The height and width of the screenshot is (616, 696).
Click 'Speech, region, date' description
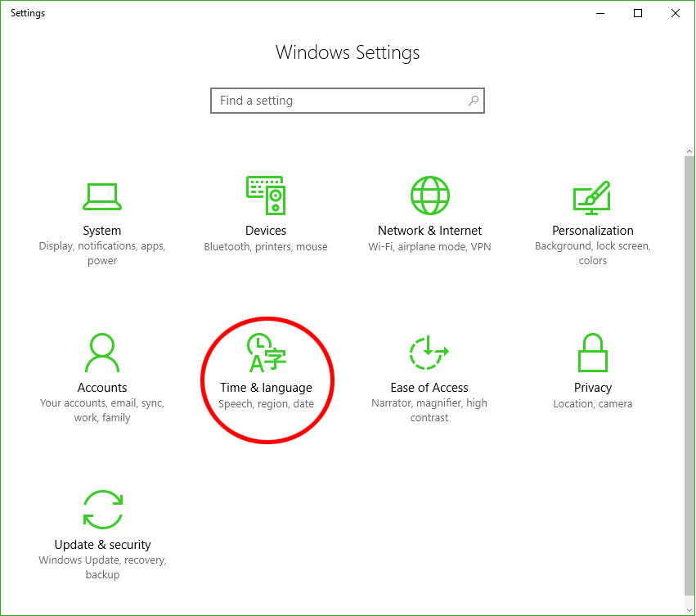coord(267,404)
